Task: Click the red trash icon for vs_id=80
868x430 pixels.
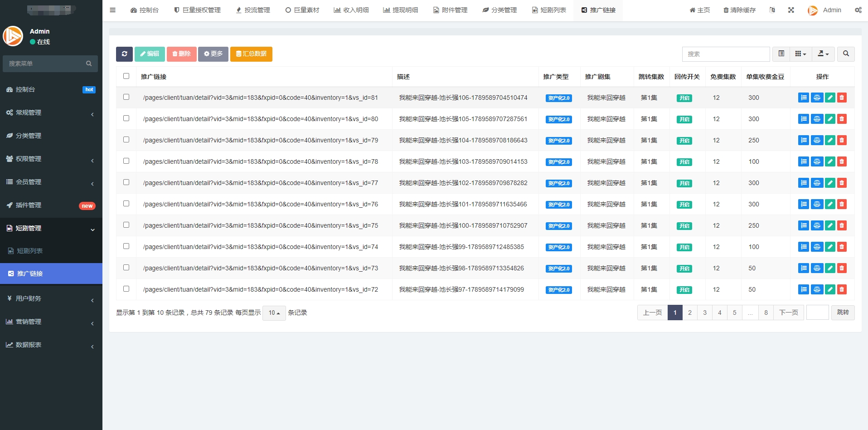Action: pos(842,119)
